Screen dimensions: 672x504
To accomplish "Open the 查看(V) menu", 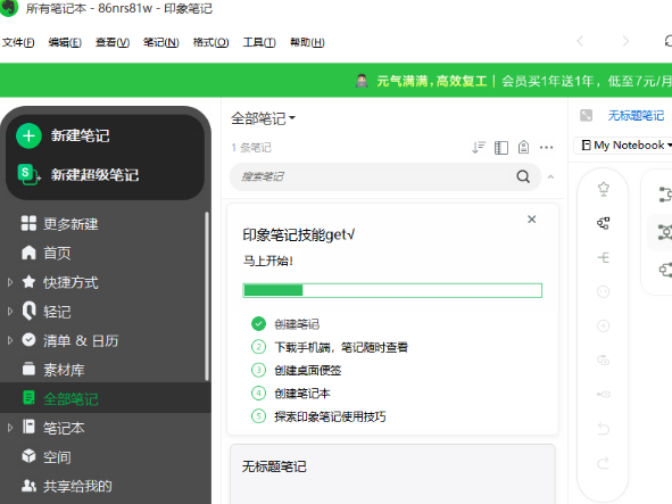I will pyautogui.click(x=112, y=42).
